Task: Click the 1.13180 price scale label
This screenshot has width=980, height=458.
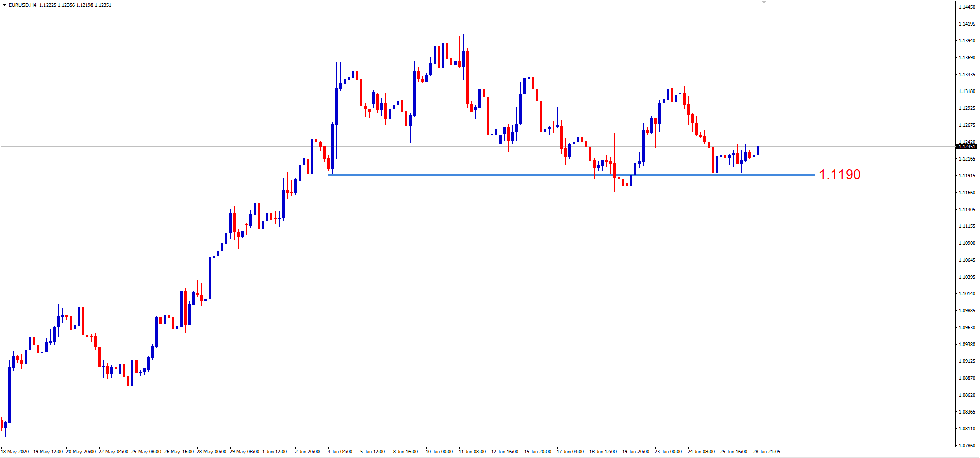Action: (967, 91)
